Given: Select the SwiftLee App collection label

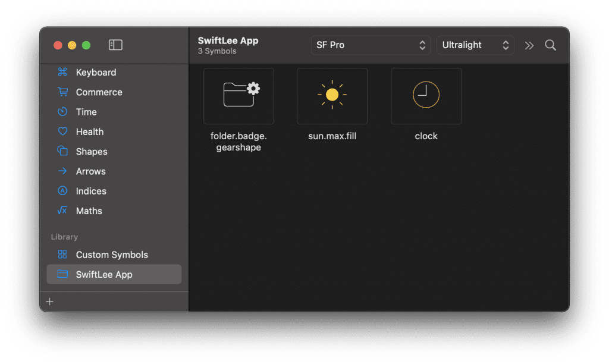Looking at the screenshot, I should tap(104, 275).
